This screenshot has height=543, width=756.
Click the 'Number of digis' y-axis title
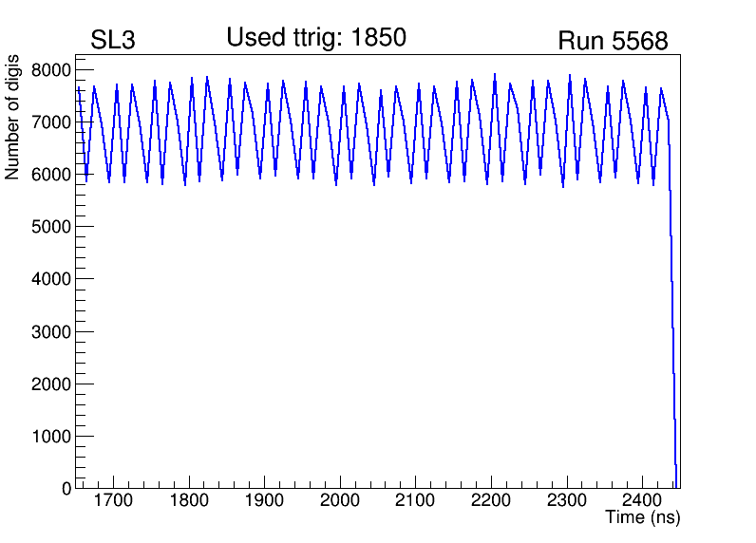coord(13,128)
